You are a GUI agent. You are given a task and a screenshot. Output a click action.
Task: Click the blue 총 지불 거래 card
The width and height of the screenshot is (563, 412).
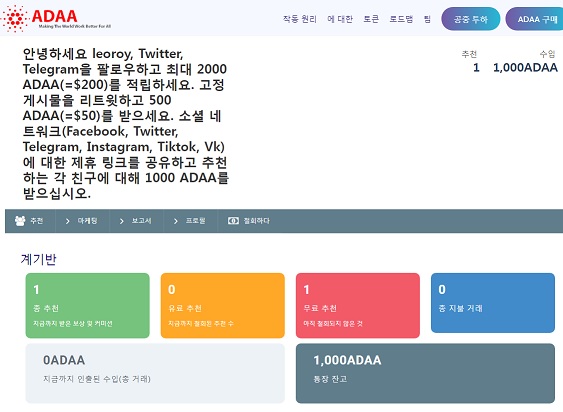pos(493,303)
